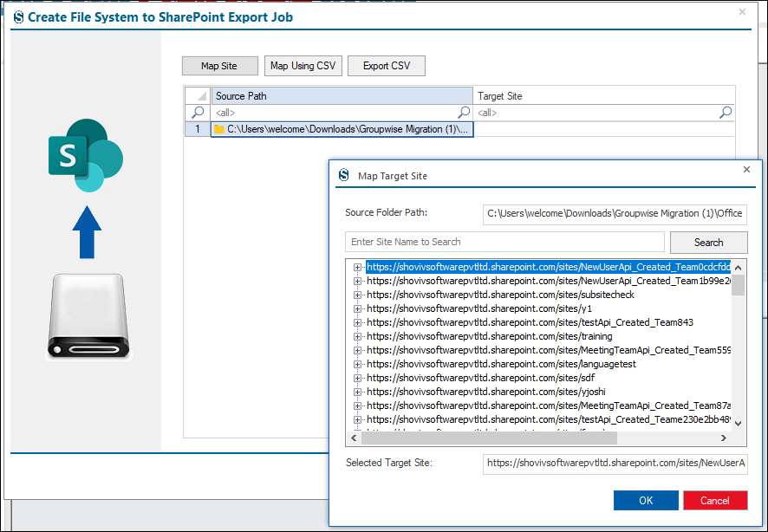Select the NewUserApi_Created_Team0cdcfdd site URL
The width and height of the screenshot is (768, 532).
[x=549, y=267]
